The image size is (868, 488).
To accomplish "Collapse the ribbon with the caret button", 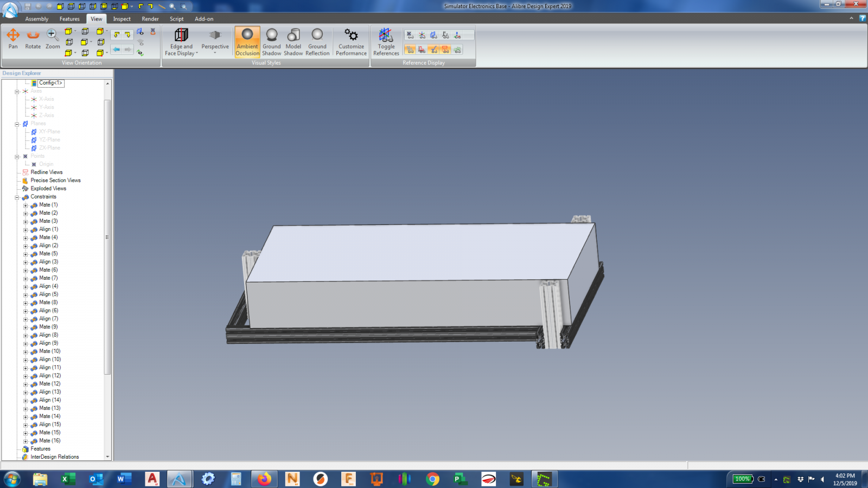I will pos(851,18).
